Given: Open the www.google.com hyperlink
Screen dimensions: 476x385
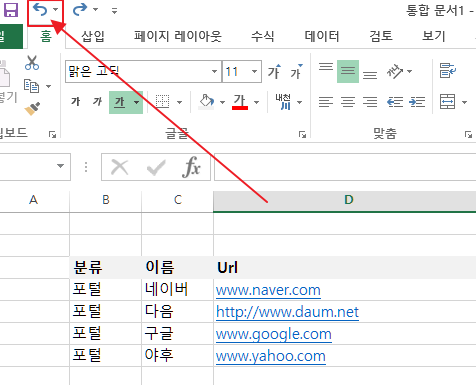Looking at the screenshot, I should click(273, 334).
